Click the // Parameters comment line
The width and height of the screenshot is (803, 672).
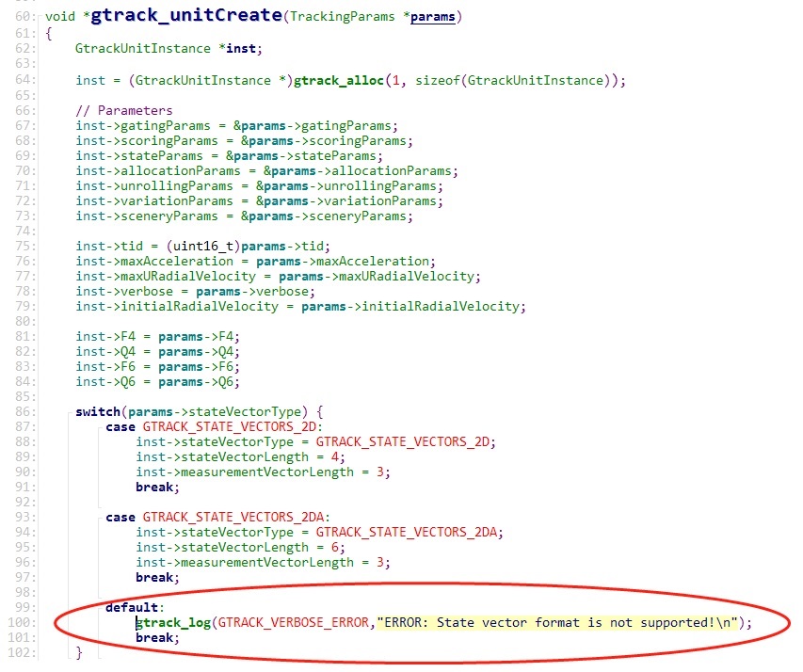point(124,111)
